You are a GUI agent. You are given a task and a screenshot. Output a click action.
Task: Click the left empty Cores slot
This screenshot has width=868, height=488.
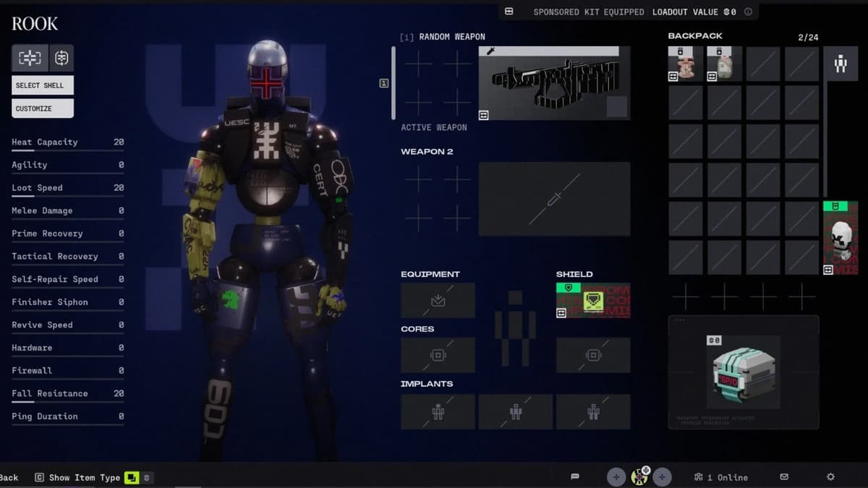click(438, 355)
